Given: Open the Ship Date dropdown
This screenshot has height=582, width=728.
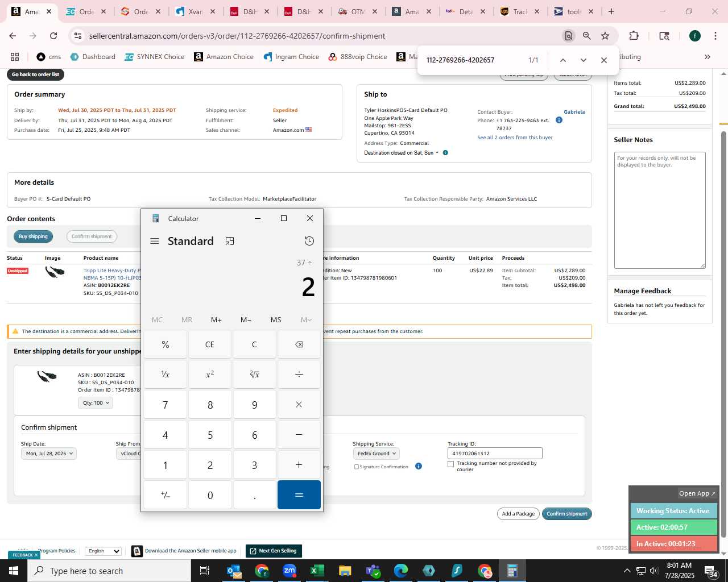Looking at the screenshot, I should tap(48, 454).
